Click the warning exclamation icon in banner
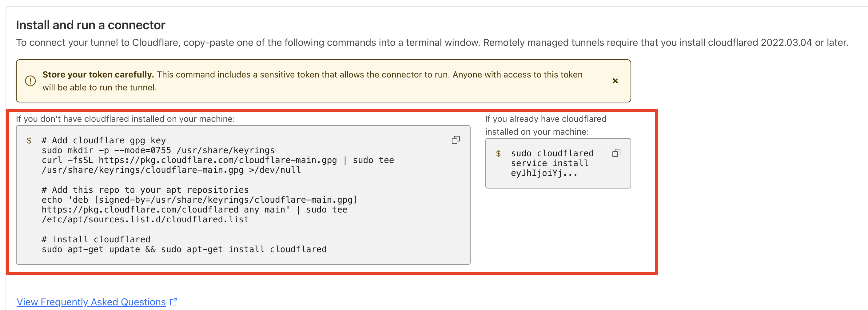Image resolution: width=868 pixels, height=310 pixels. [30, 81]
